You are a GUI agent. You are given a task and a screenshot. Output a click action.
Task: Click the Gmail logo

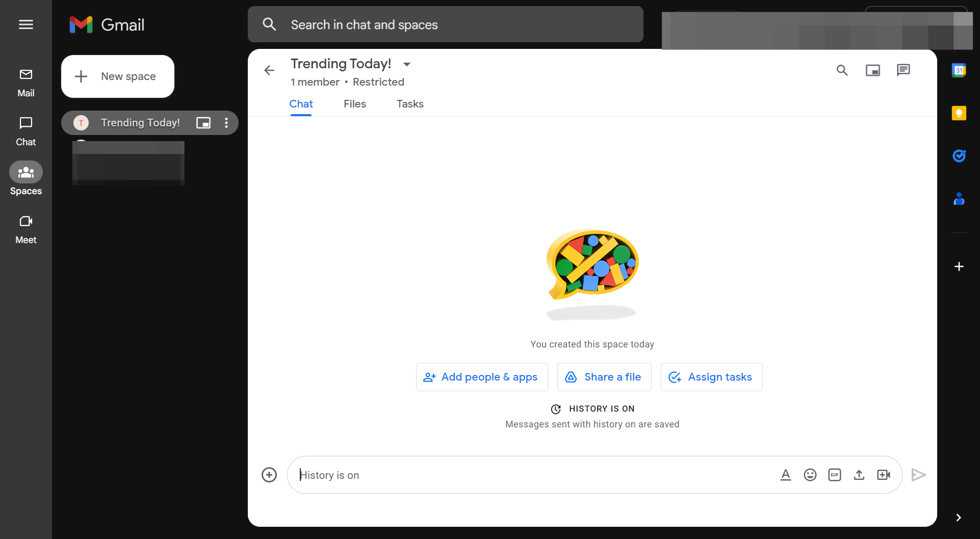tap(107, 24)
